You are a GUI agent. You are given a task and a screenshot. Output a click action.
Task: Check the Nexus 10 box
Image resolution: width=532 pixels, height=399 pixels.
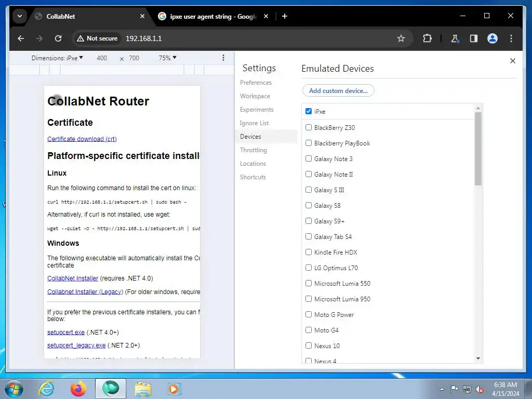[x=309, y=345]
